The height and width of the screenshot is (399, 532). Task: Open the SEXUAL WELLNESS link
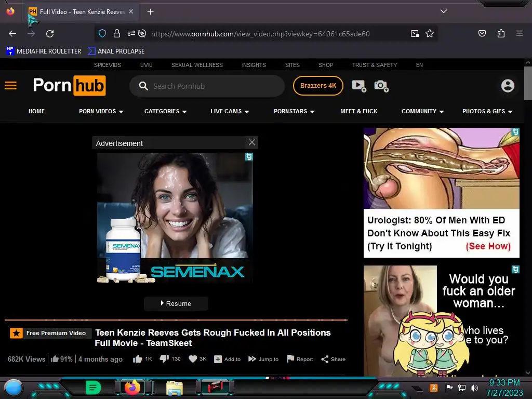[x=197, y=65]
